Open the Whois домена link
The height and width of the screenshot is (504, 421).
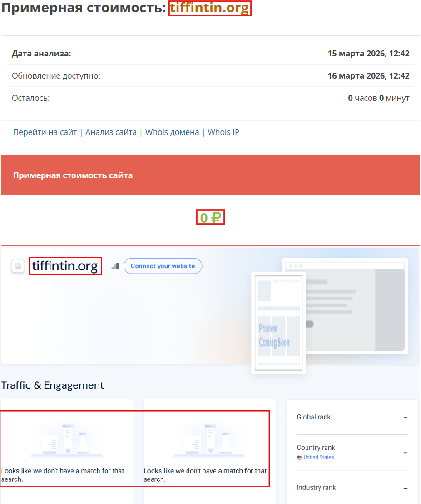(172, 132)
